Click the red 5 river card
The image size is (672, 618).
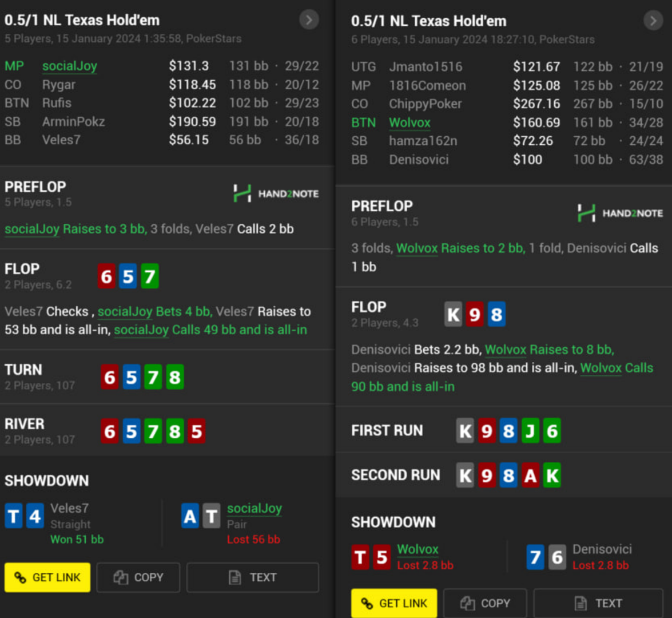[x=196, y=431]
